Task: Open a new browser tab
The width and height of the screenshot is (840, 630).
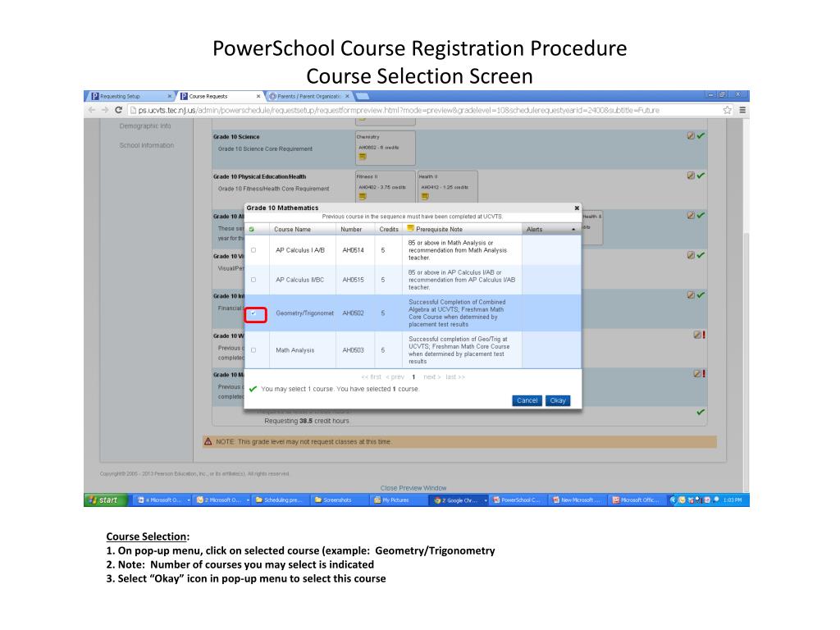Action: click(x=363, y=97)
